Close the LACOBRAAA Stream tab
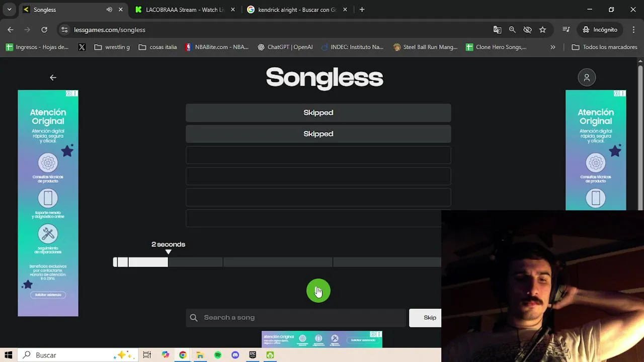 click(x=232, y=10)
